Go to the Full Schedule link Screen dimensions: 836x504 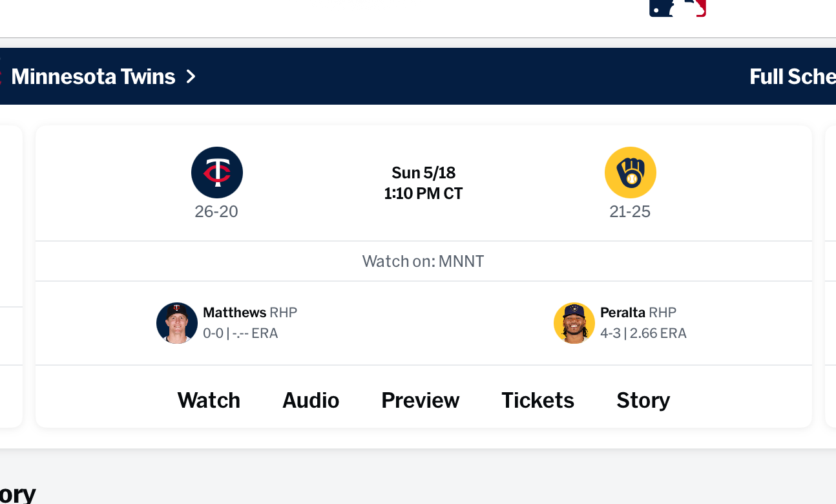792,77
